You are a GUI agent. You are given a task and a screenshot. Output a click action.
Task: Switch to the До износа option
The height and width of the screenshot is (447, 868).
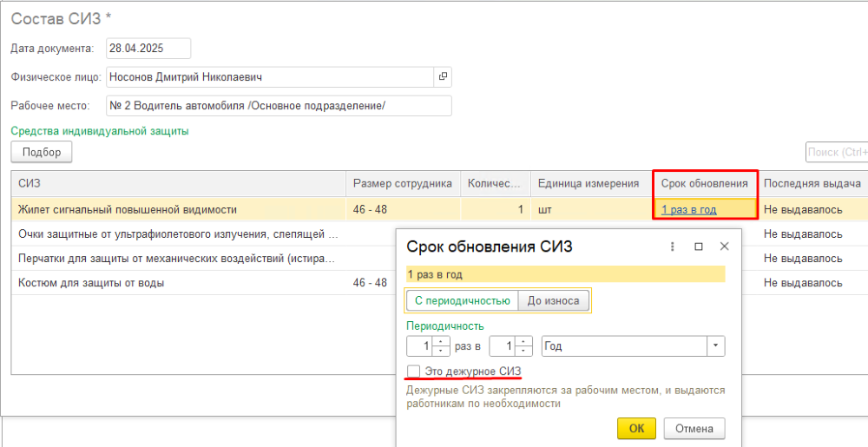coord(553,300)
